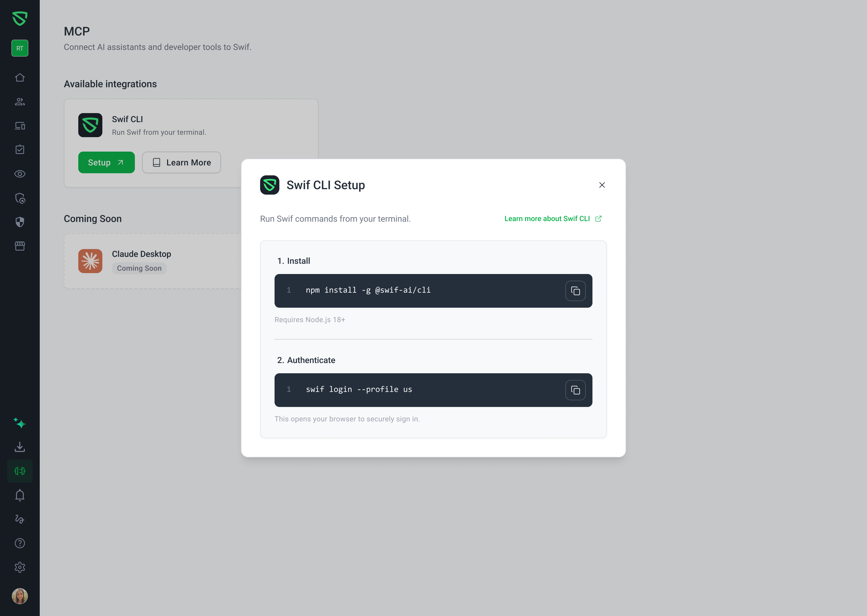Open the notifications bell icon
Image resolution: width=867 pixels, height=616 pixels.
click(x=20, y=495)
